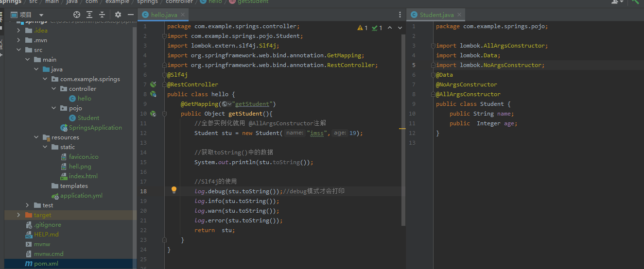Click the gutter bean icon on line 7
The width and height of the screenshot is (644, 269).
(153, 84)
